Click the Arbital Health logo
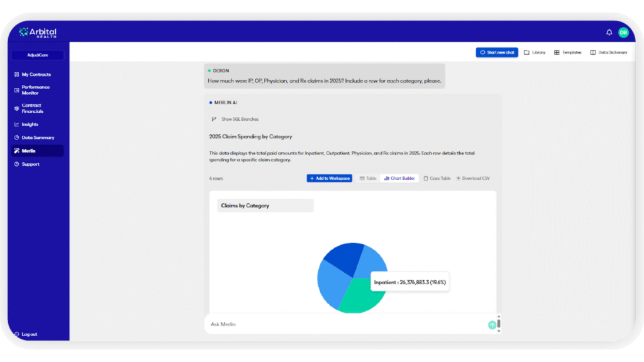The height and width of the screenshot is (362, 644). [x=38, y=32]
